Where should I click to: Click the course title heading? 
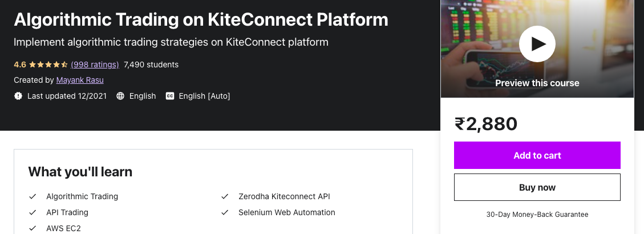click(201, 19)
